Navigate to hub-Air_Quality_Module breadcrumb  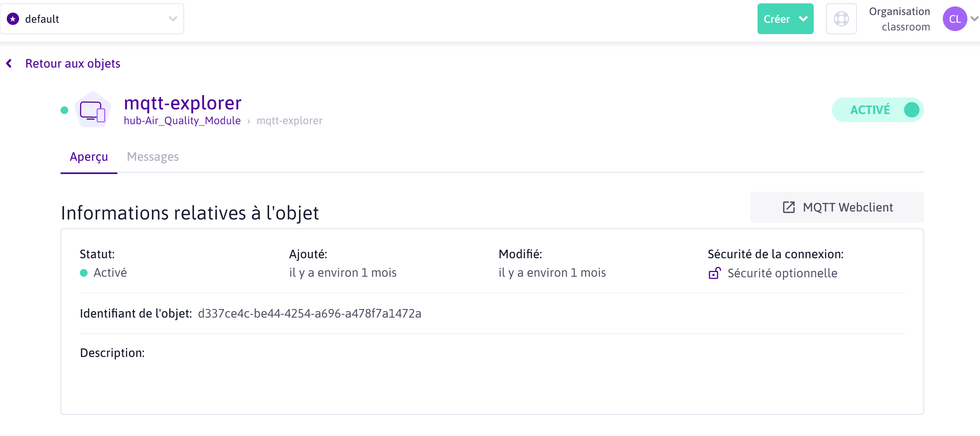click(182, 121)
